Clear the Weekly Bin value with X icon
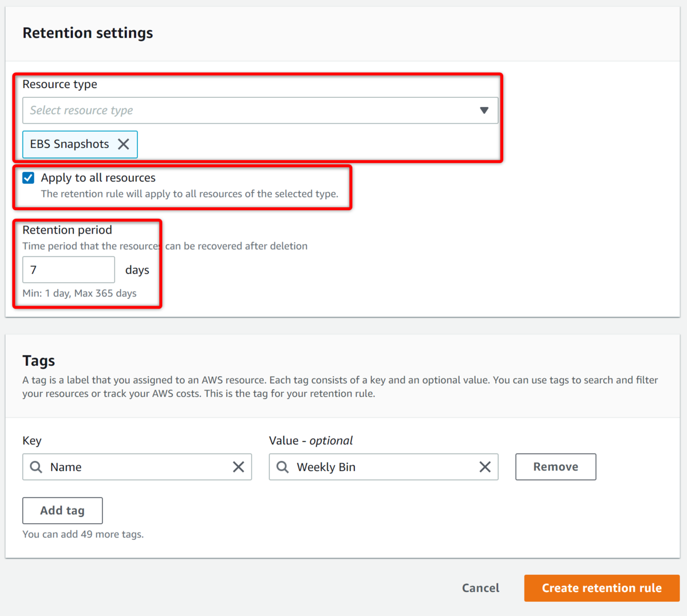Viewport: 687px width, 616px height. (x=485, y=467)
